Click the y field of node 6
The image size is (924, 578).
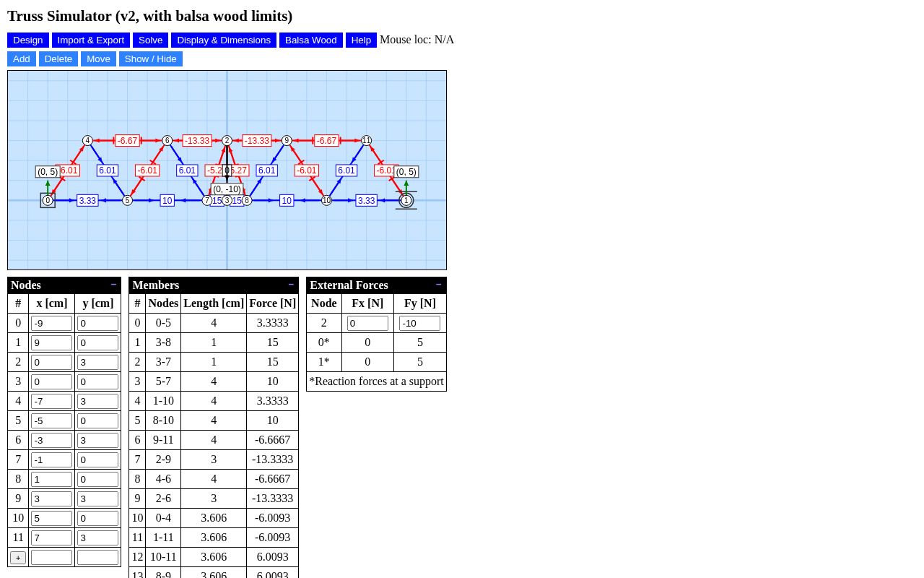click(x=97, y=441)
